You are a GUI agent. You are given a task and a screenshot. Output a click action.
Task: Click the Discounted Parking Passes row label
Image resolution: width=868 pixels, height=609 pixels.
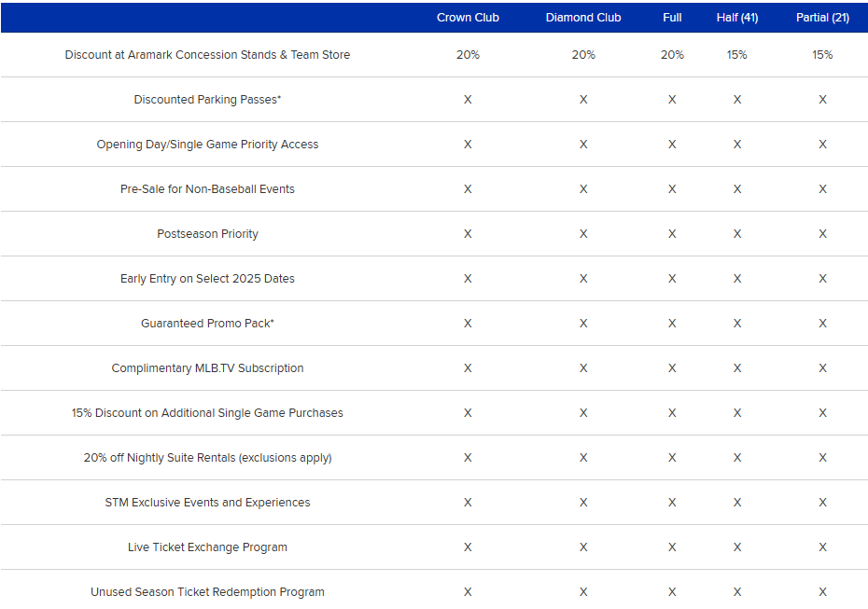pyautogui.click(x=207, y=100)
